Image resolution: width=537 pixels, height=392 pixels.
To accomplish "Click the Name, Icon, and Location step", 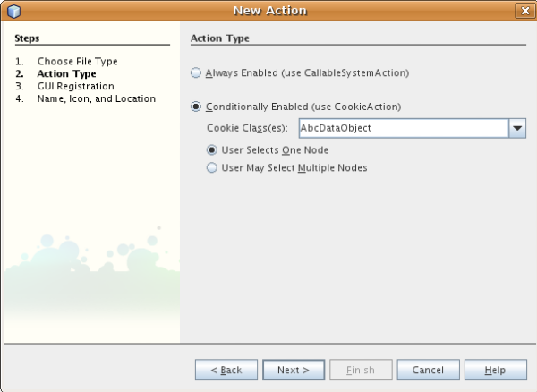I will click(x=96, y=98).
